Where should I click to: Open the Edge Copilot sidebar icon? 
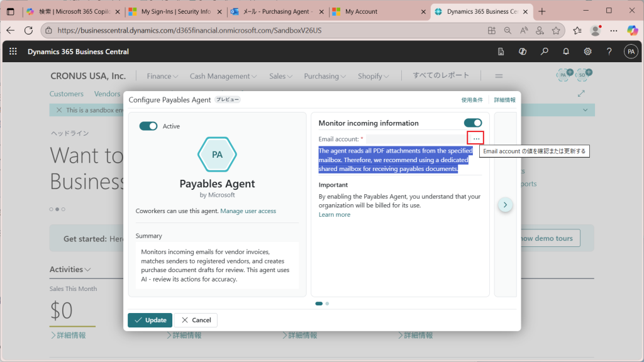633,30
